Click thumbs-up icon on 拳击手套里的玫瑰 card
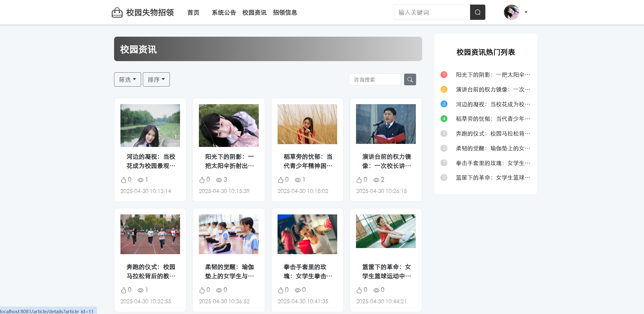Image resolution: width=644 pixels, height=314 pixels. click(281, 290)
